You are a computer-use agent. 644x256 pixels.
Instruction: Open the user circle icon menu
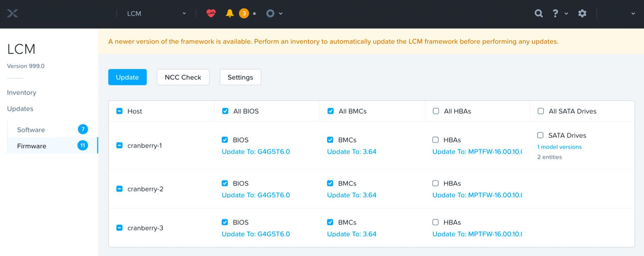[x=270, y=13]
